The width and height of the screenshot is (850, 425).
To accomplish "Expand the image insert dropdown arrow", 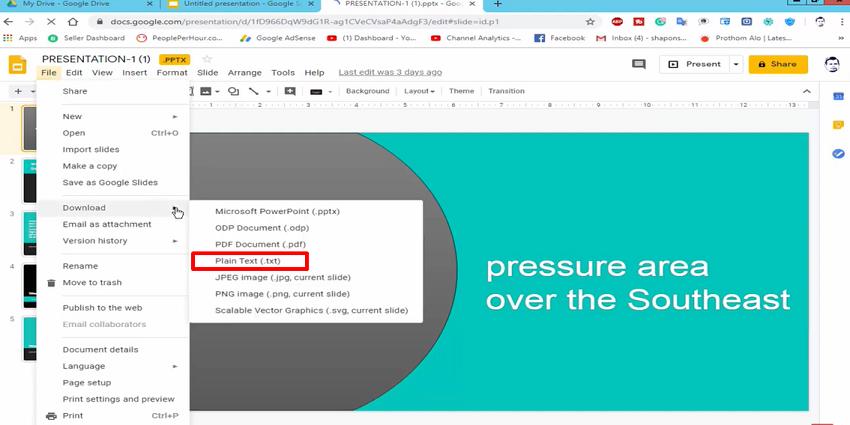I will 217,91.
